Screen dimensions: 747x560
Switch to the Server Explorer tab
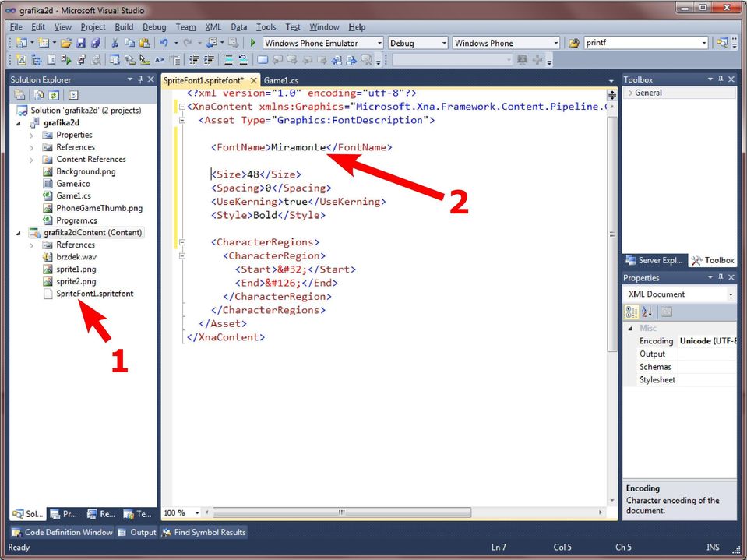click(x=655, y=260)
